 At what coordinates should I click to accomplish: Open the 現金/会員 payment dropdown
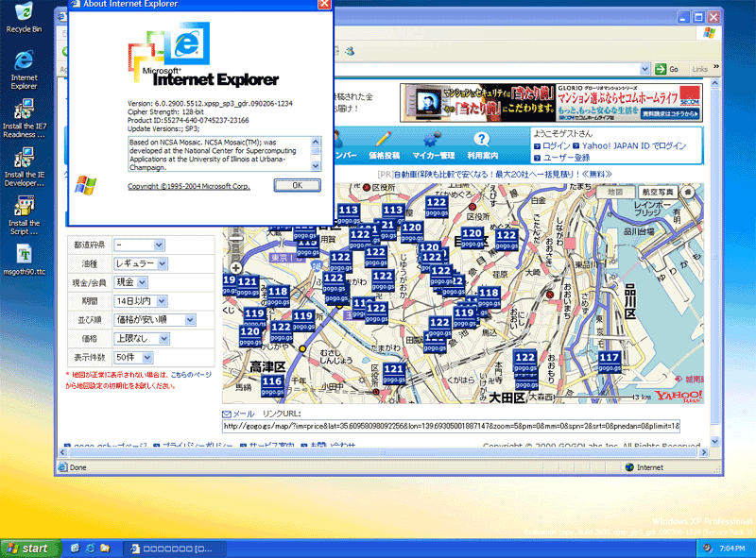tap(130, 283)
